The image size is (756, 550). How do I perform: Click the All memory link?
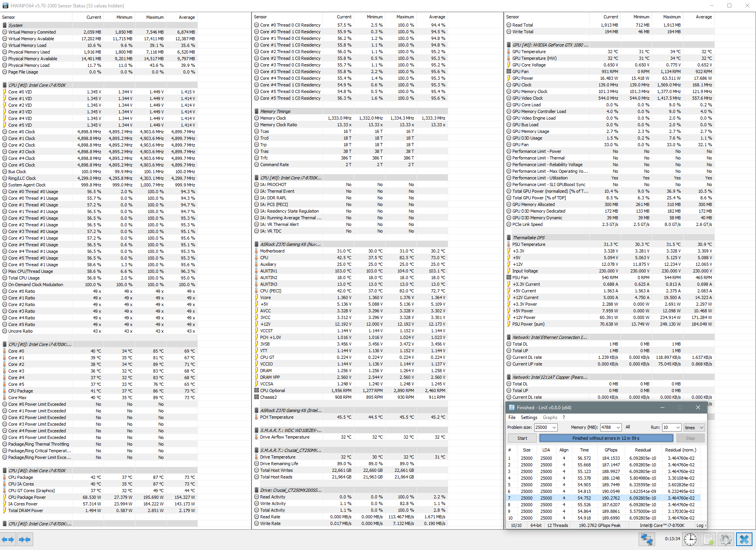[x=628, y=427]
